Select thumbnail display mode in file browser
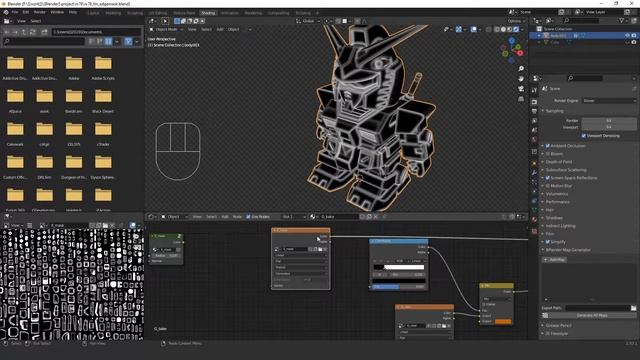The width and height of the screenshot is (640, 360). point(108,41)
